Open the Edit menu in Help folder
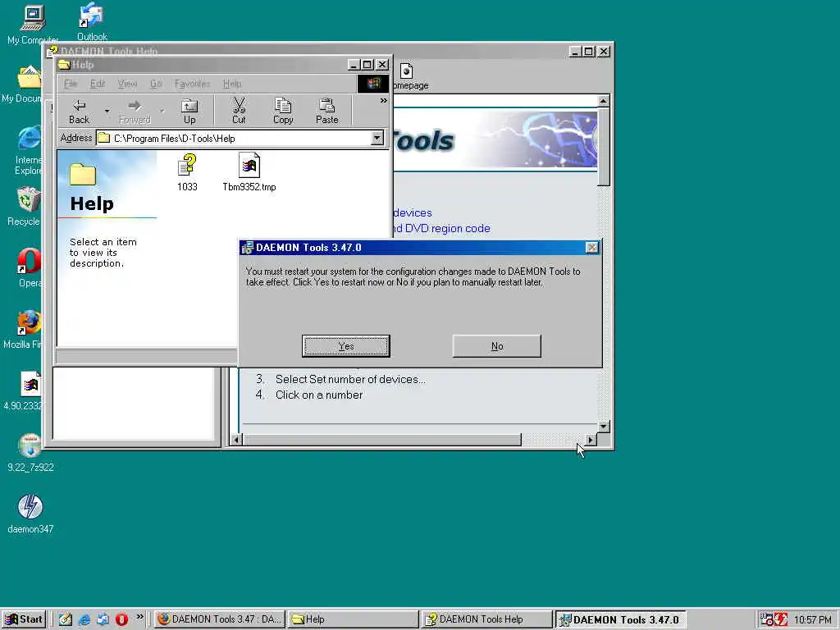Screen dimensions: 840x630 [98, 84]
